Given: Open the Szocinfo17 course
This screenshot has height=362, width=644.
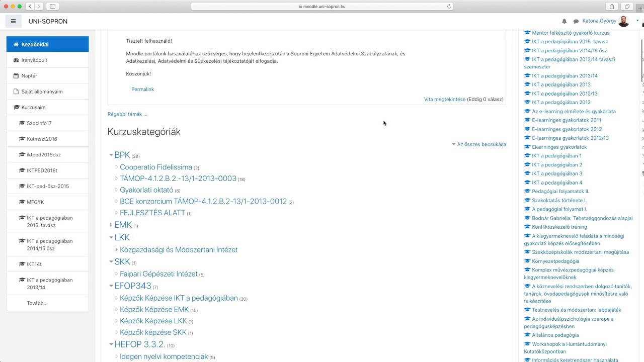Looking at the screenshot, I should (x=47, y=123).
